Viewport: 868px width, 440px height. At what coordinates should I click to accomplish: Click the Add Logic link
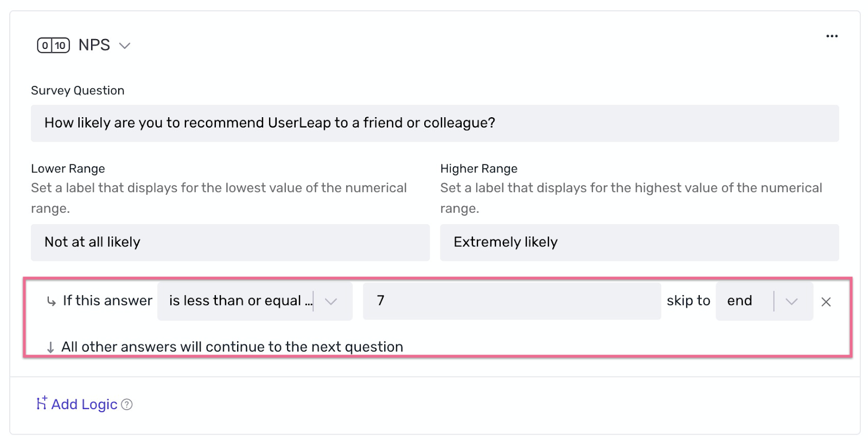point(84,404)
